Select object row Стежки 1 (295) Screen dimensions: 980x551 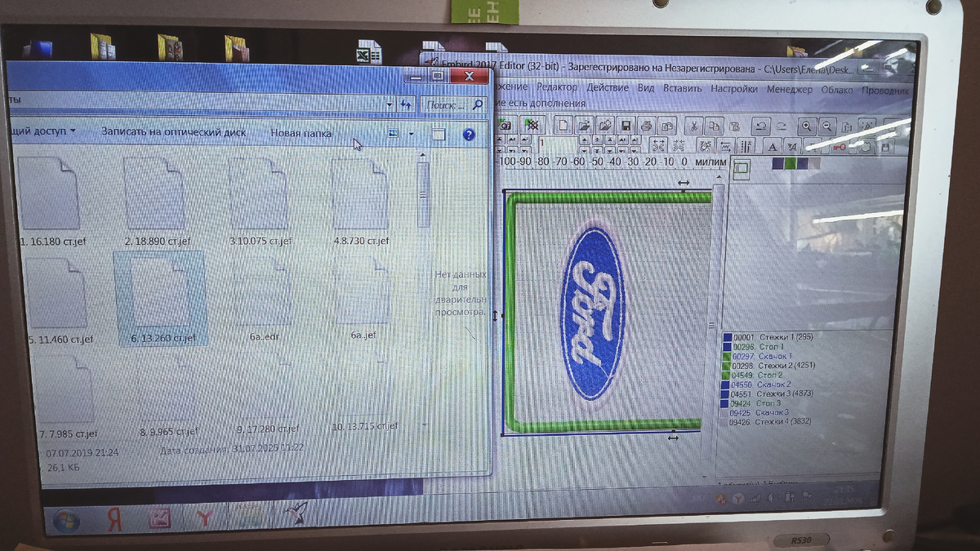pos(768,337)
